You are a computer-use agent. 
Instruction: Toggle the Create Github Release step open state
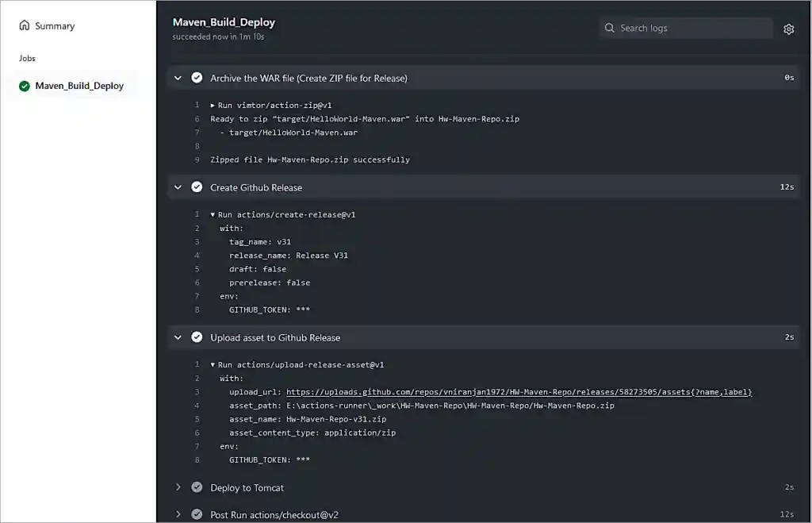coord(178,187)
